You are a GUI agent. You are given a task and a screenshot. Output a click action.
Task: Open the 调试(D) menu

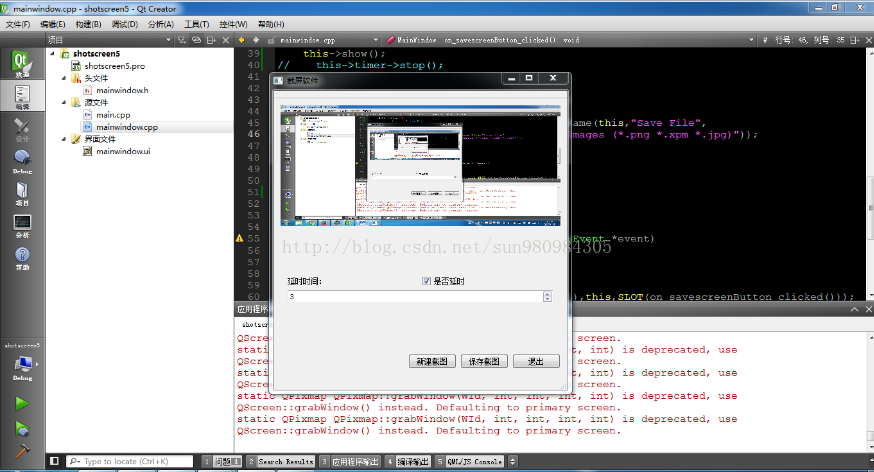pos(124,24)
